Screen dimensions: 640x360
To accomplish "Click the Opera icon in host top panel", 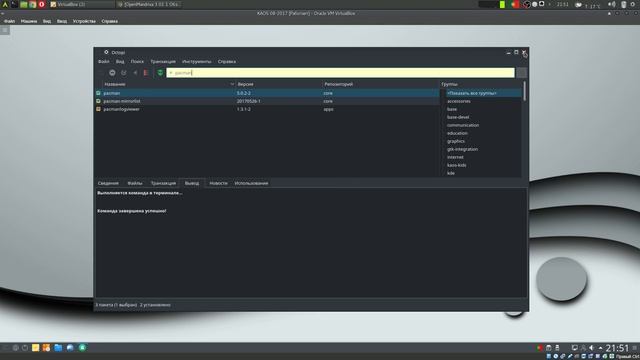I will click(x=41, y=4).
